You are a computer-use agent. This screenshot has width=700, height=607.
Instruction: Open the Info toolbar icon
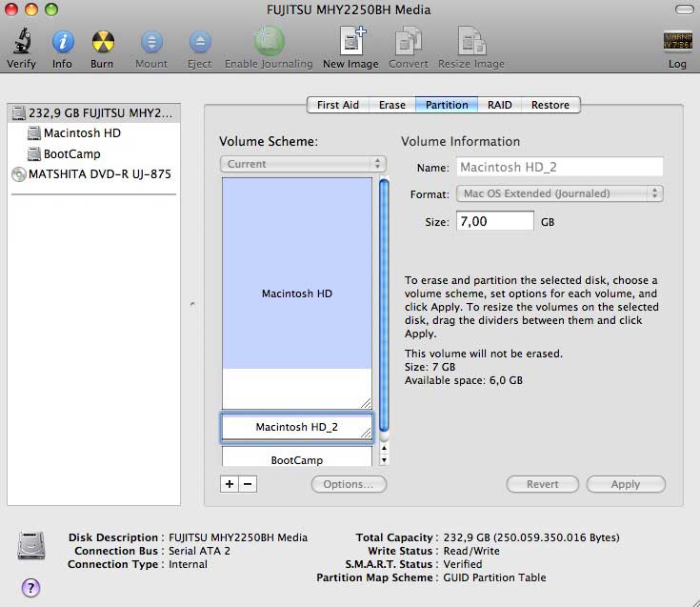(x=63, y=42)
